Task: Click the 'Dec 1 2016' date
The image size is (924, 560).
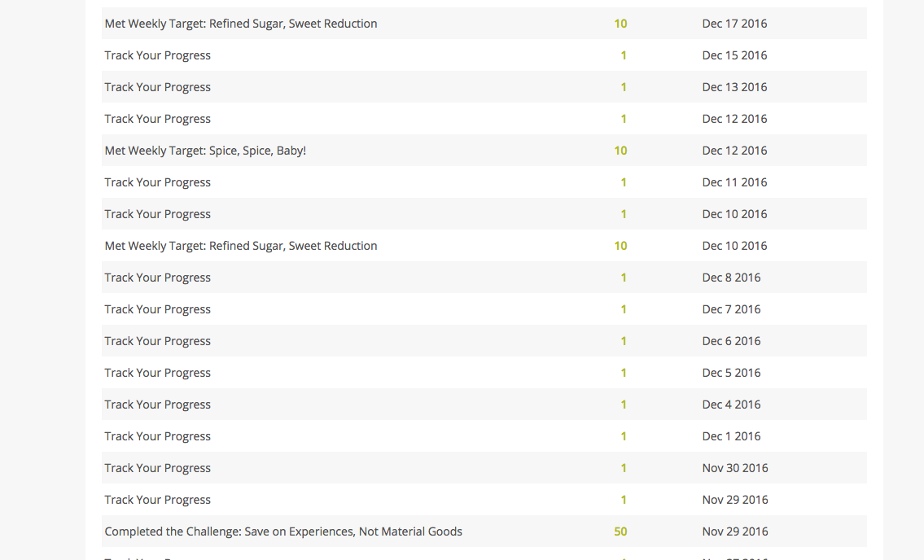Action: 731,437
